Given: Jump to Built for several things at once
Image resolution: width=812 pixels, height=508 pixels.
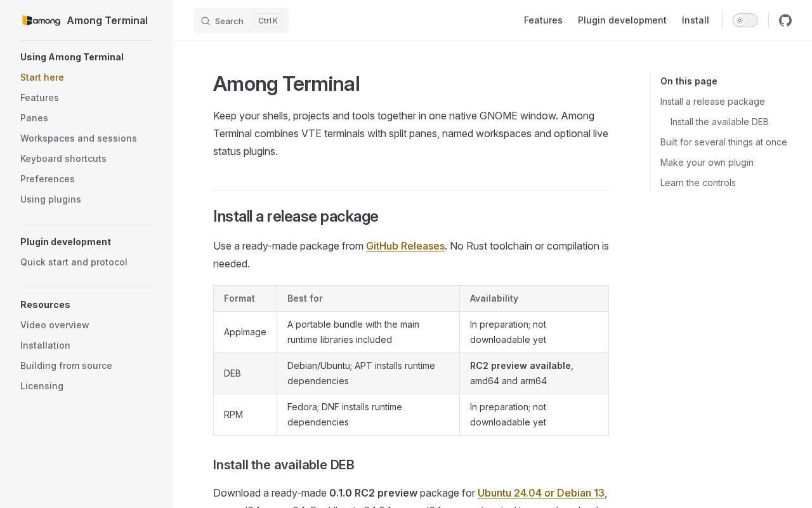Looking at the screenshot, I should 724,142.
